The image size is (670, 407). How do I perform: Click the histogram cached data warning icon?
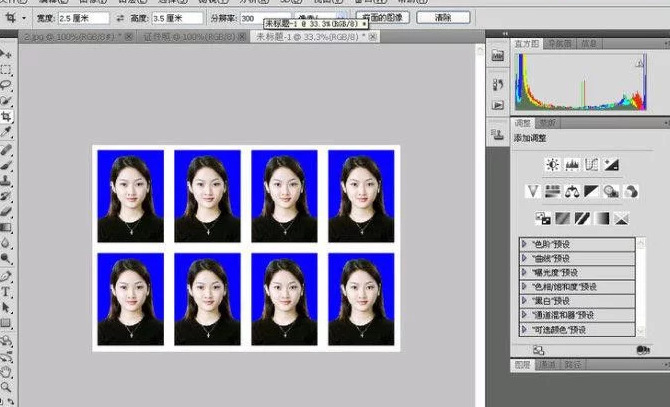point(639,64)
